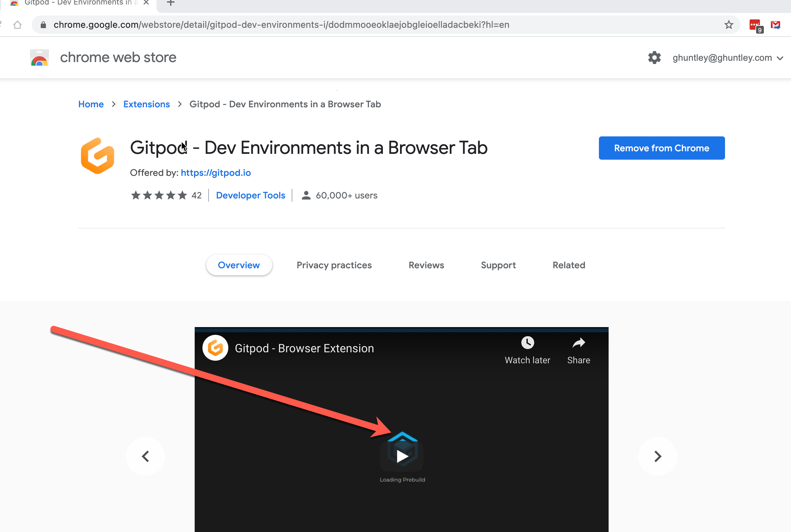Open the https://gitpod.io link
Viewport: 791px width, 532px height.
(216, 173)
